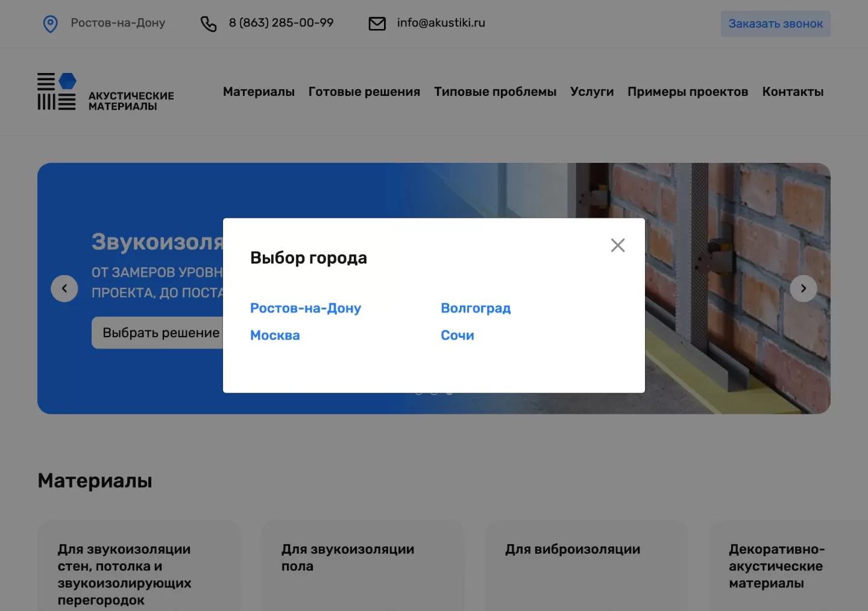Screen dimensions: 868x611
Task: Close the city selection dialog
Action: 617,245
